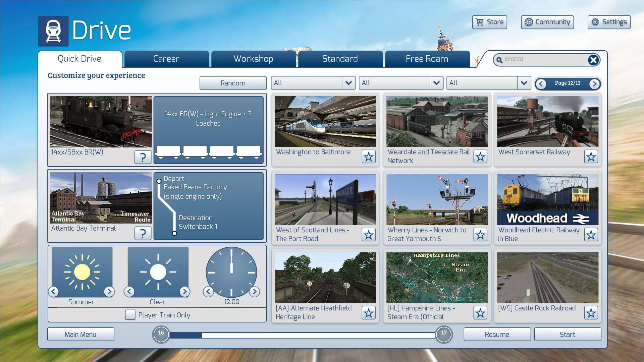Screen dimensions: 644x362
Task: Select the West Somerset Railway thumbnail
Action: [x=547, y=122]
